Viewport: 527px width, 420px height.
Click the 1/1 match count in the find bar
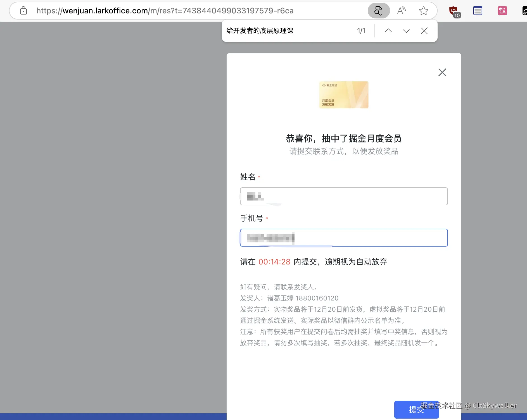coord(361,31)
